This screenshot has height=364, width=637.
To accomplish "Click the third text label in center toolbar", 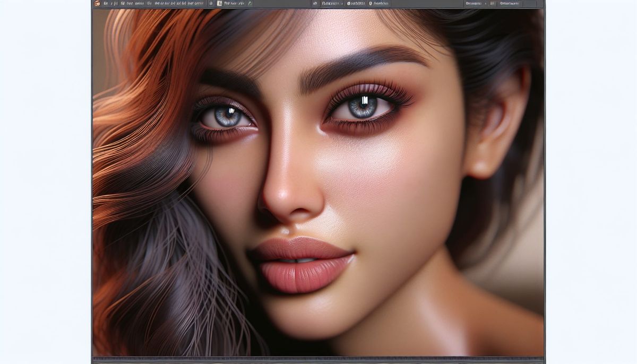I will [381, 3].
